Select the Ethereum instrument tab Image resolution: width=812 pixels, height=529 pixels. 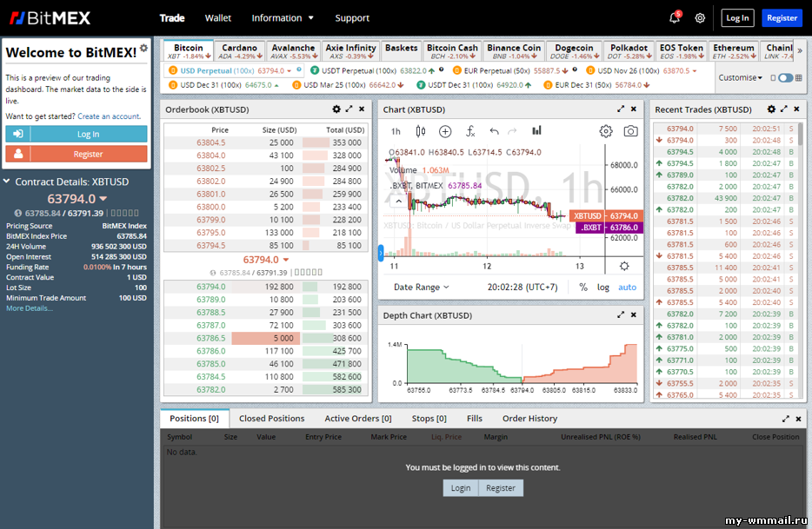[x=733, y=51]
